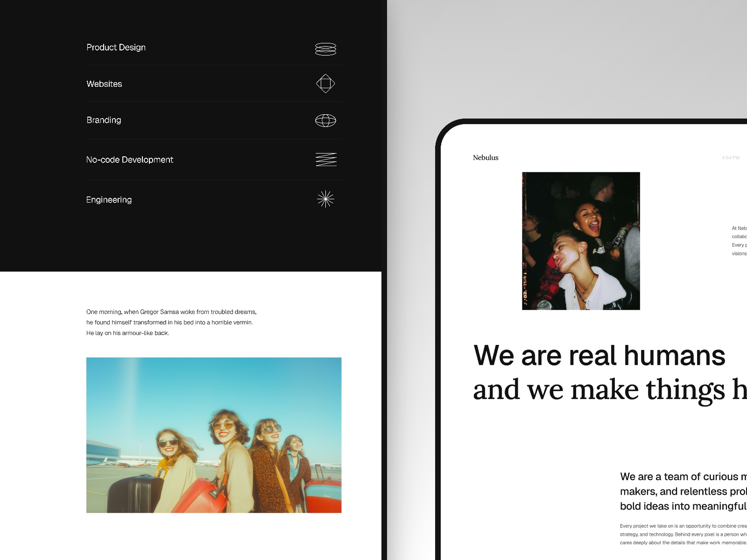Click the Nebulus logo text
The height and width of the screenshot is (560, 747).
[486, 158]
